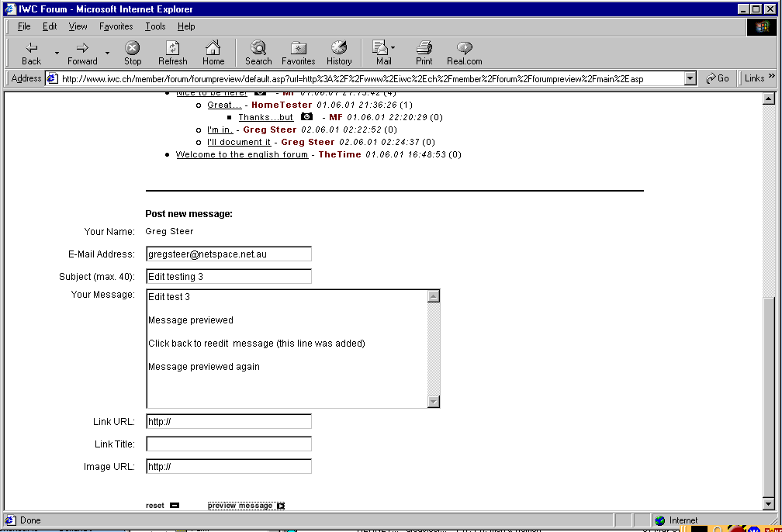Click the Forward toolbar button
Image resolution: width=782 pixels, height=532 pixels.
(x=82, y=54)
